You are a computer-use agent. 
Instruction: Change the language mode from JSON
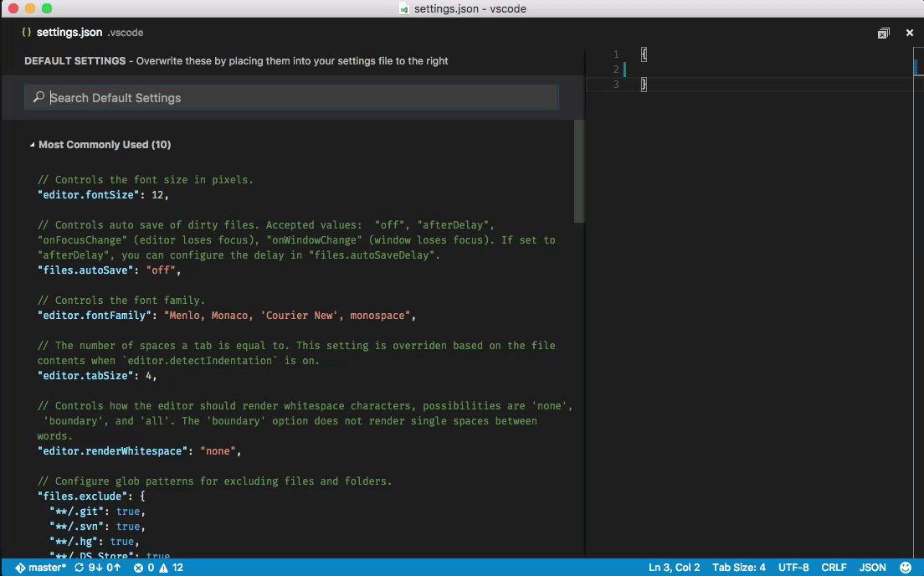tap(873, 567)
